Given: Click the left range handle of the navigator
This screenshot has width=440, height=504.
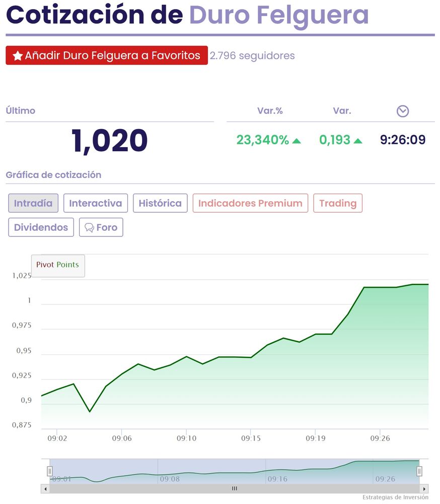Looking at the screenshot, I should point(50,471).
